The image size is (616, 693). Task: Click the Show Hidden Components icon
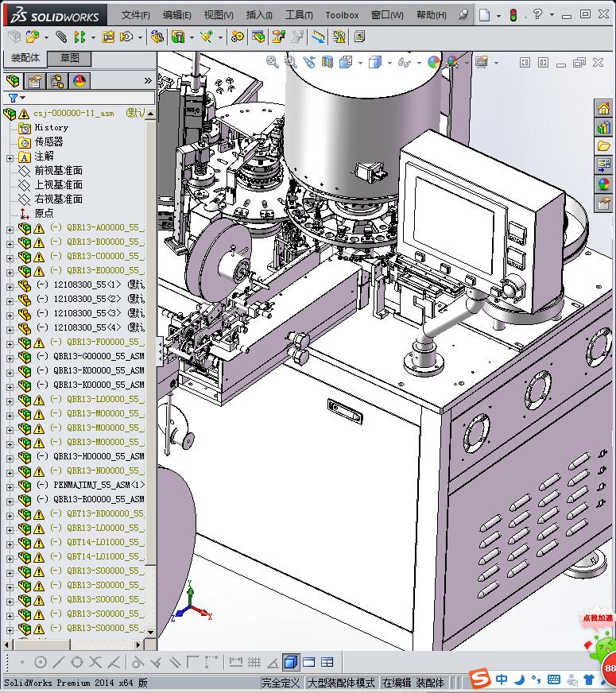click(157, 37)
